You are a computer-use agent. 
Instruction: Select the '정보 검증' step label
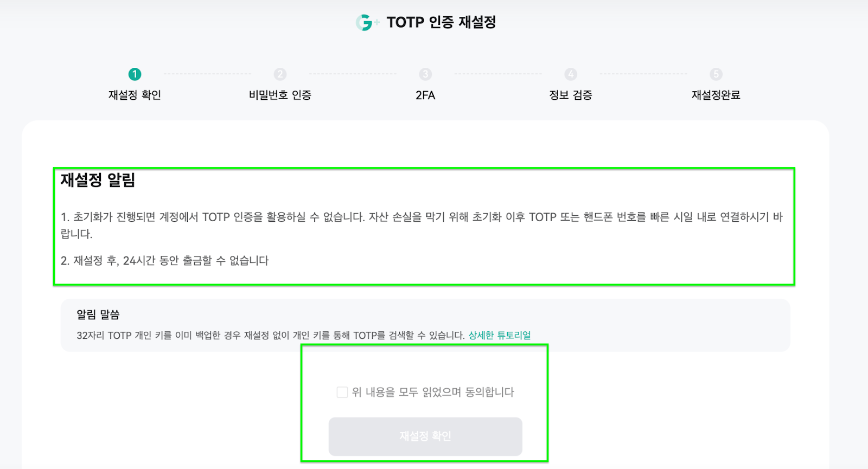tap(571, 95)
